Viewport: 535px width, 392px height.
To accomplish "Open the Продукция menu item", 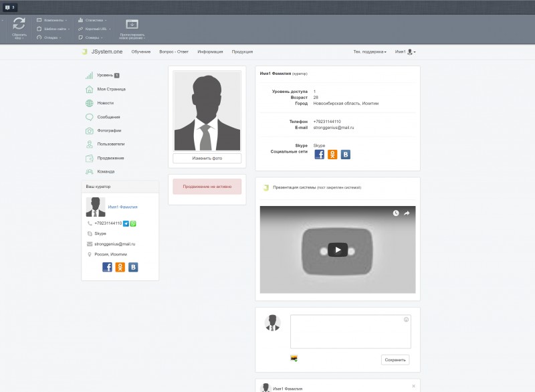I will click(x=242, y=52).
